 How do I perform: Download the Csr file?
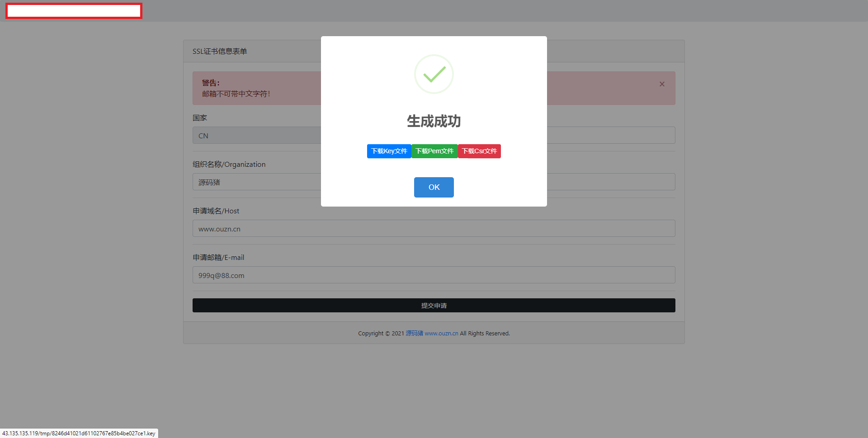pos(479,151)
